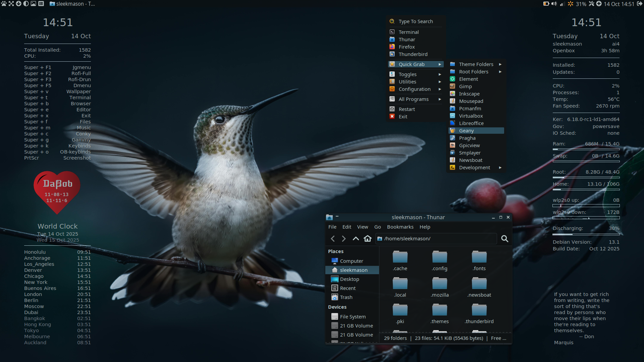The image size is (644, 362).
Task: Go to home folder via house icon
Action: tap(368, 239)
